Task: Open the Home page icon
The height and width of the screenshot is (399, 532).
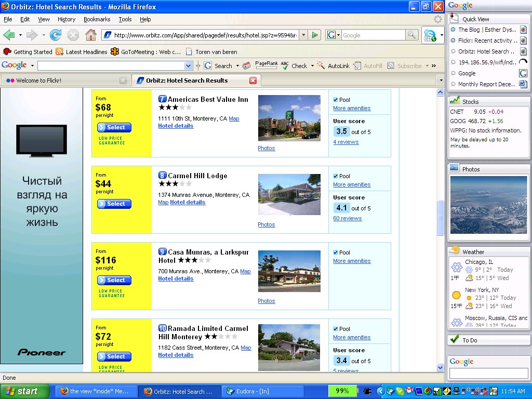Action: 90,35
